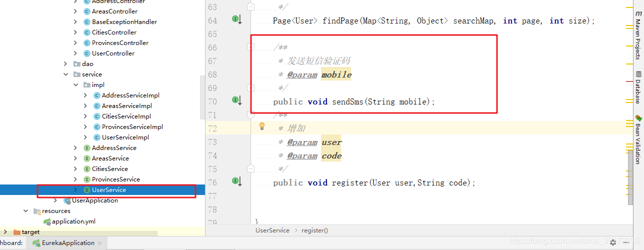Screen dimensions: 644x250
Task: Select CitiesServiceImpl in the project tree
Action: pyautogui.click(x=126, y=116)
